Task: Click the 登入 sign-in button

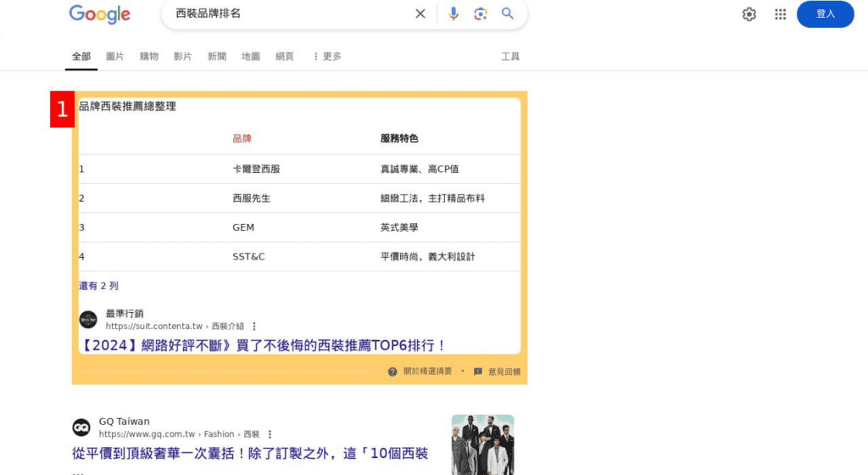Action: 826,14
